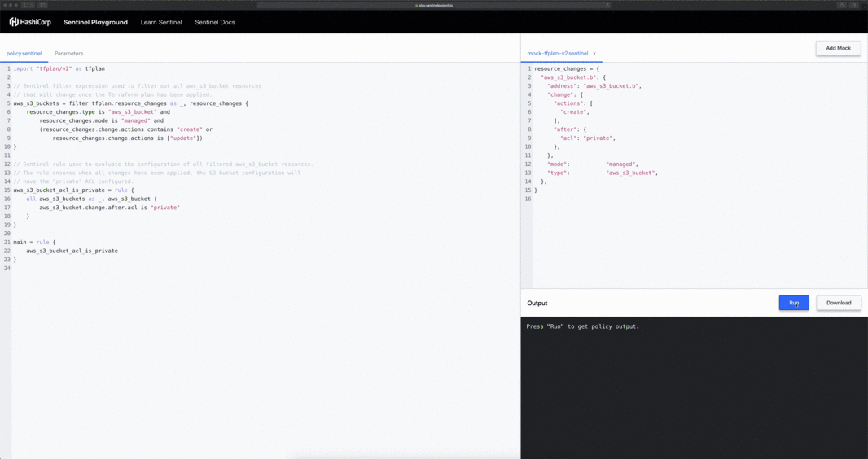The height and width of the screenshot is (459, 868).
Task: Run the policy with Run button
Action: (x=793, y=303)
